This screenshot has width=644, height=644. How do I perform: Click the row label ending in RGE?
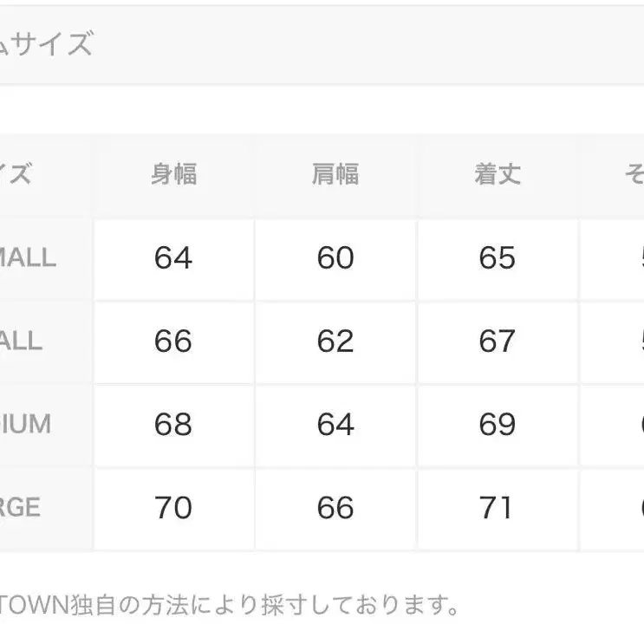(21, 508)
